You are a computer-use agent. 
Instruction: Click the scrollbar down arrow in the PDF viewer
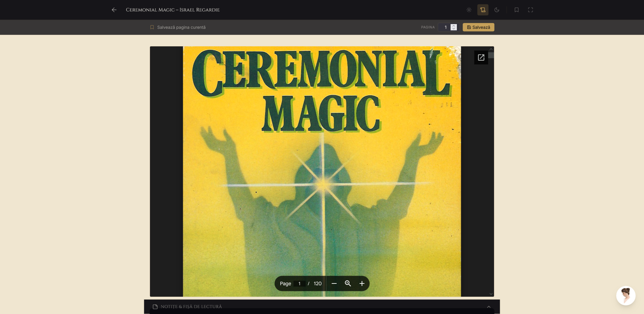pos(491,294)
